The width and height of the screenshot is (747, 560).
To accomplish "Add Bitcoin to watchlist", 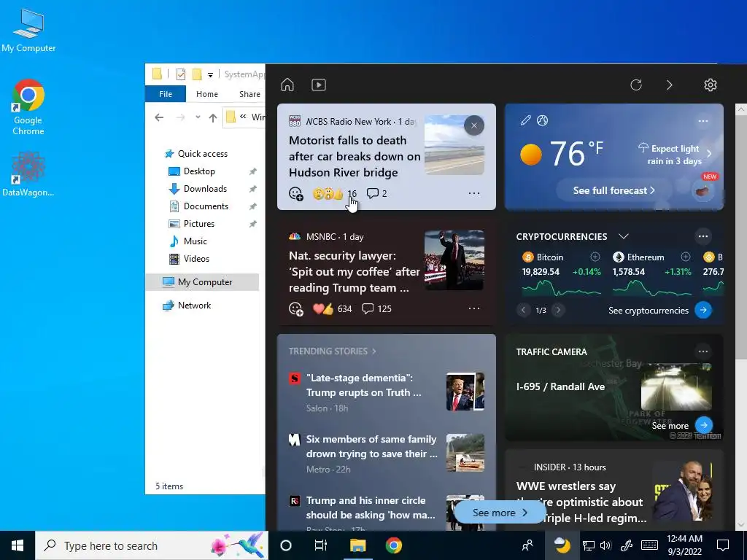I will (x=595, y=257).
